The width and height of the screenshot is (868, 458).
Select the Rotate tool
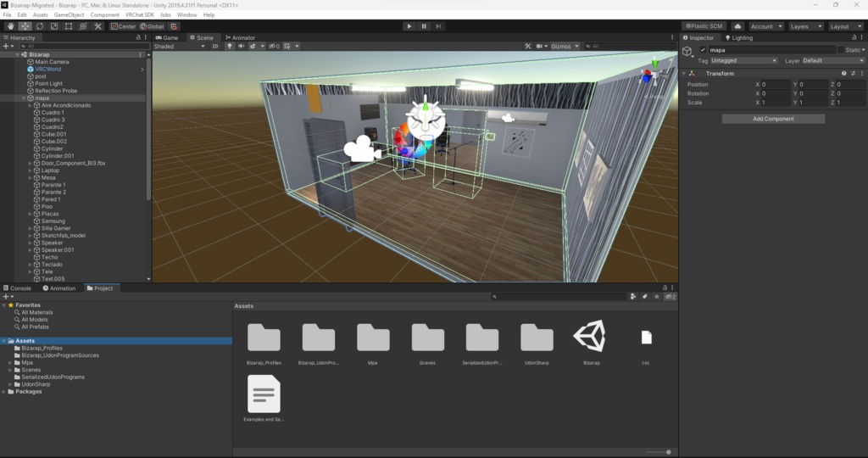point(39,26)
